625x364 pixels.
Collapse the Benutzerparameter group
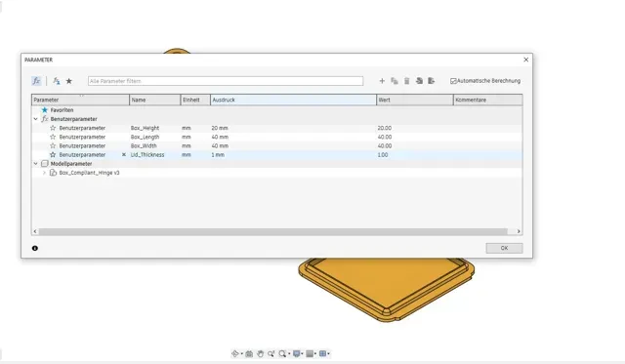coord(35,119)
